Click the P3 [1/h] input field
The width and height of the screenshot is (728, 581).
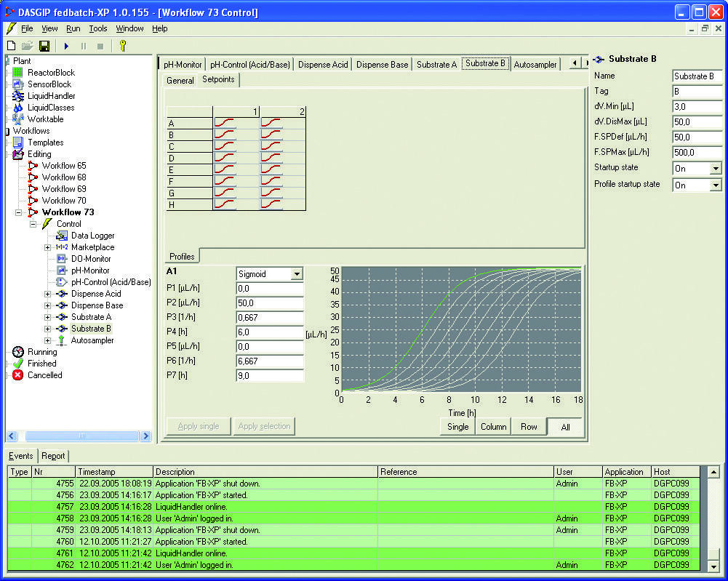(x=270, y=318)
